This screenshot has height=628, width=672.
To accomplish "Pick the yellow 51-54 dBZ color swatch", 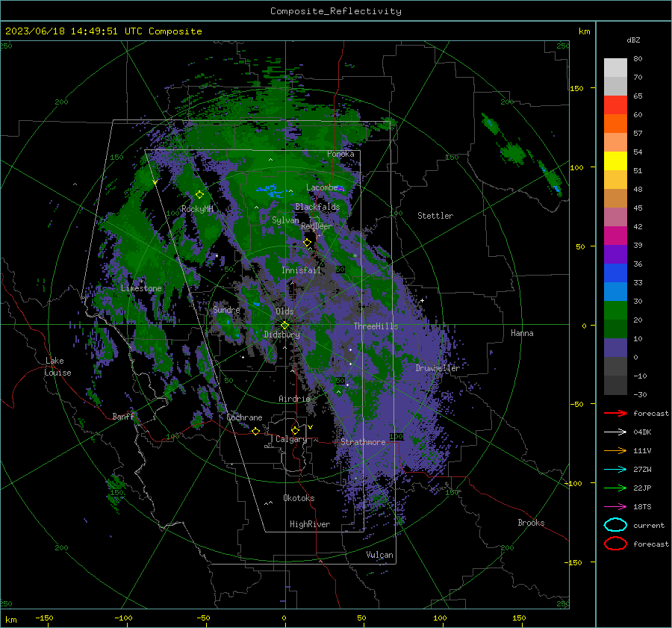I will click(615, 161).
